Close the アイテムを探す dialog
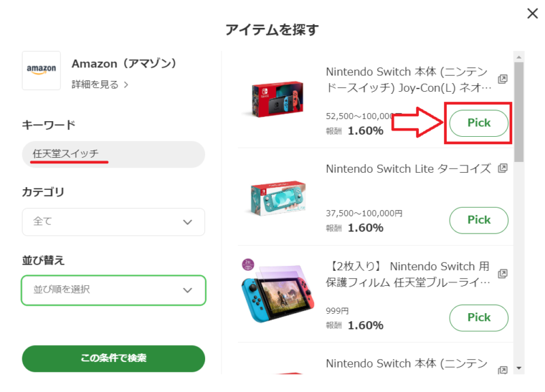545x392 pixels. pyautogui.click(x=532, y=14)
